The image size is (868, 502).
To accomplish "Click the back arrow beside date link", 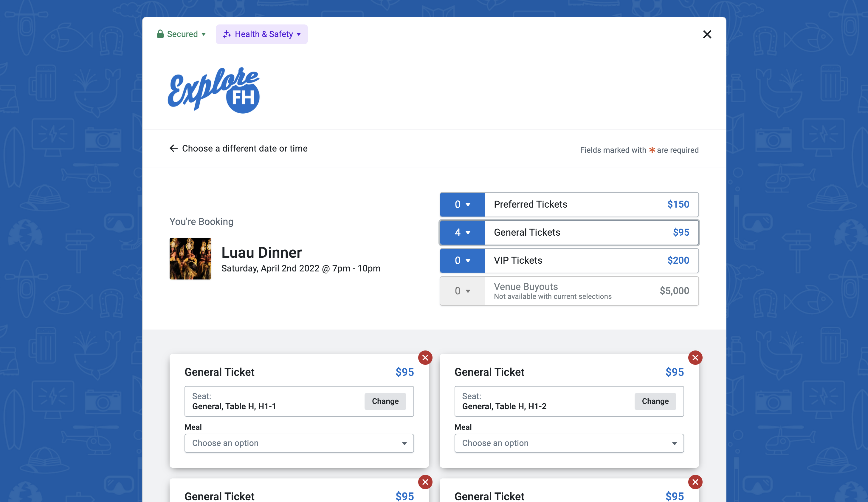I will pyautogui.click(x=173, y=148).
